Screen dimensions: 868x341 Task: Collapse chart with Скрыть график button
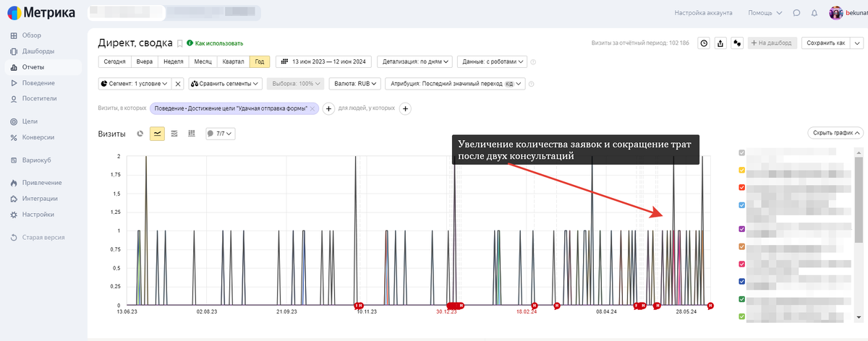pos(835,133)
